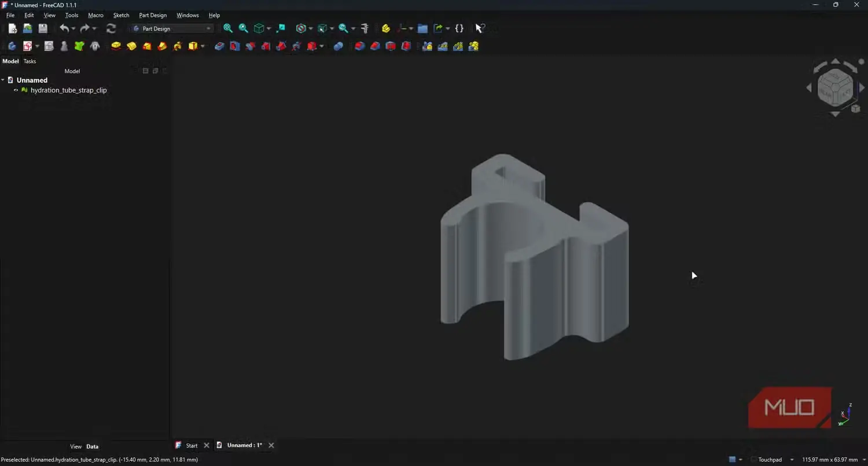Image resolution: width=868 pixels, height=466 pixels.
Task: Toggle visibility of hydration_tube_strap_clip
Action: (16, 90)
